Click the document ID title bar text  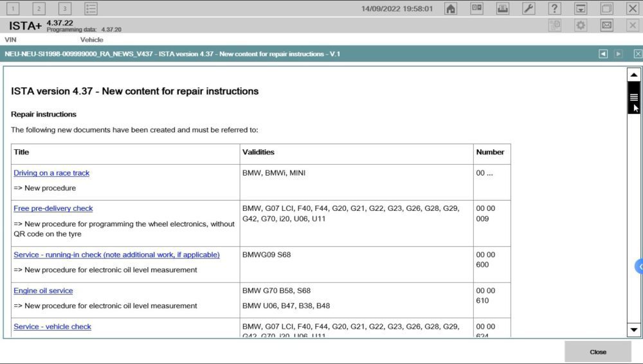tap(172, 54)
